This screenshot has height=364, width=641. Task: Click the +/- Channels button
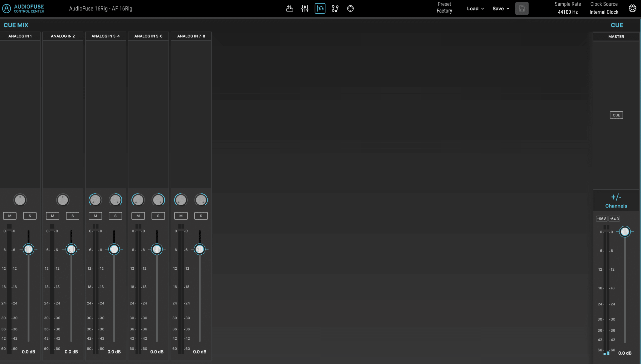(x=616, y=201)
